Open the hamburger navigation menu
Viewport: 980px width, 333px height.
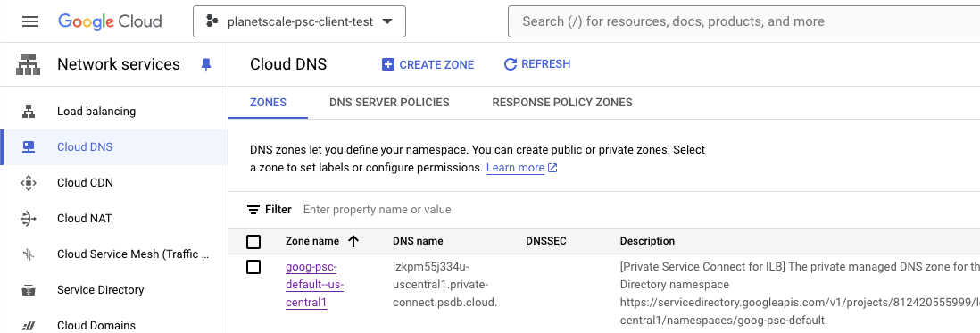[x=30, y=21]
